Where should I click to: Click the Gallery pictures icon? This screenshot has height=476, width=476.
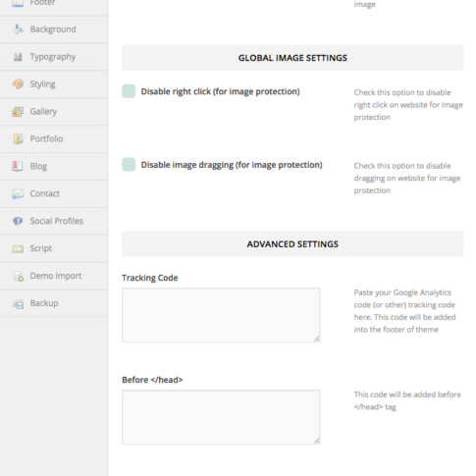pyautogui.click(x=18, y=112)
